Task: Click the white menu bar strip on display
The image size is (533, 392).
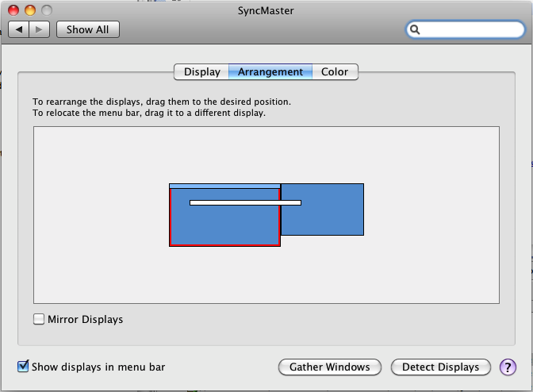Action: tap(245, 202)
